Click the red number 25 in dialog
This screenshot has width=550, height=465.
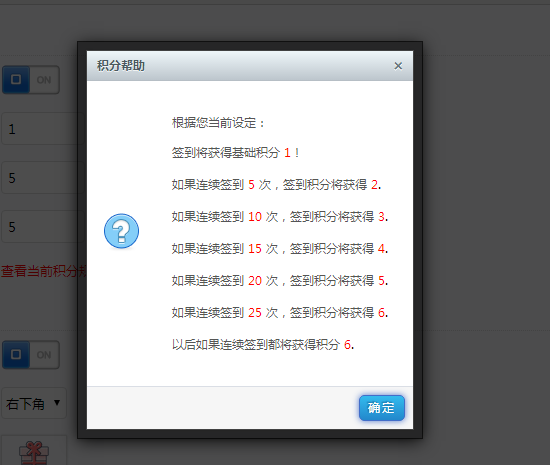(255, 312)
